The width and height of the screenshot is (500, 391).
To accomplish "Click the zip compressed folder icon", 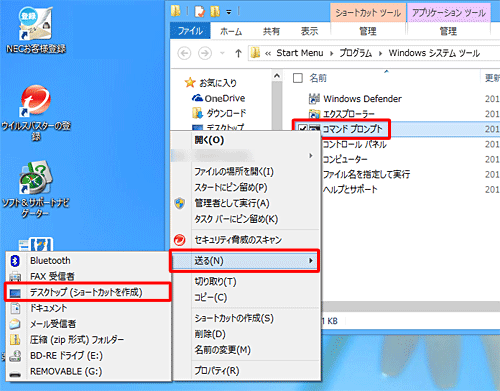I will [x=15, y=340].
